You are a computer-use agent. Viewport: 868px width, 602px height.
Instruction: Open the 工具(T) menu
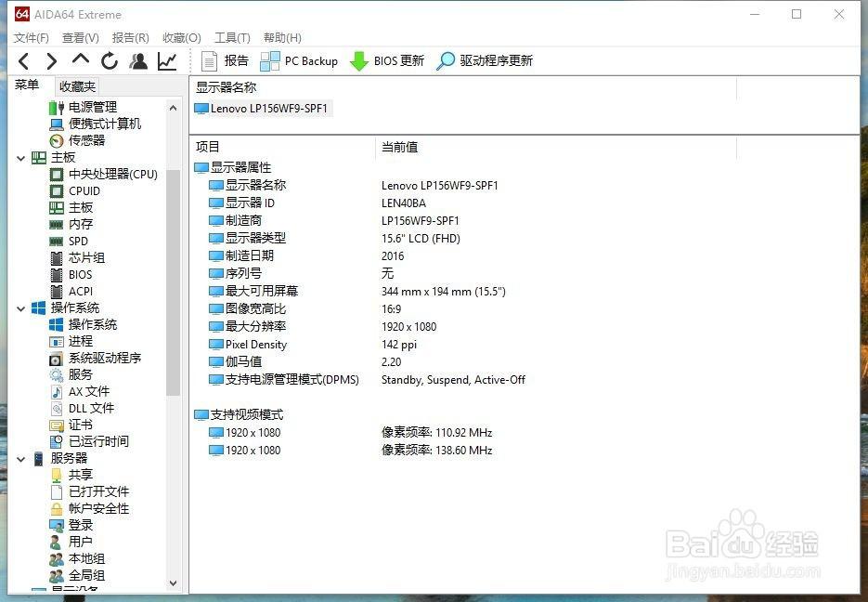[x=232, y=38]
